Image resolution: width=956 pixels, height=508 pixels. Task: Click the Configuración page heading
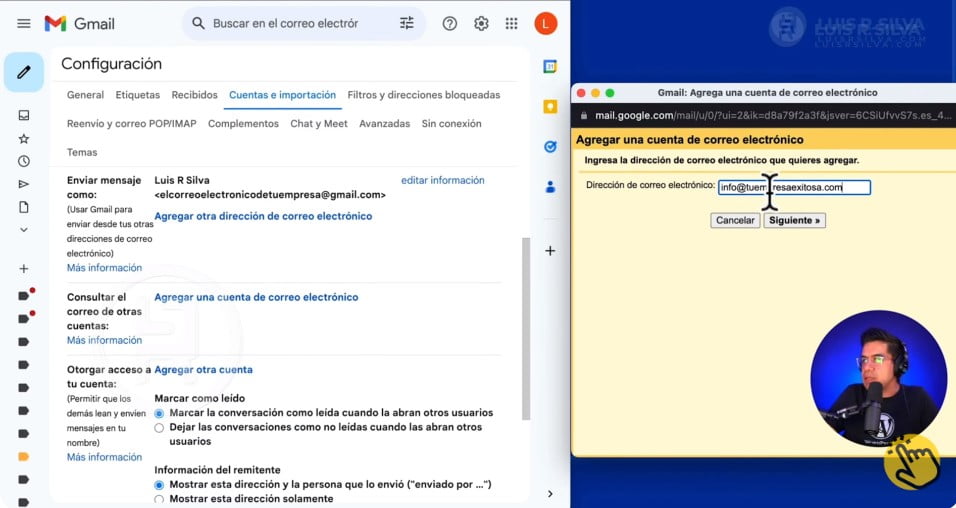point(112,64)
